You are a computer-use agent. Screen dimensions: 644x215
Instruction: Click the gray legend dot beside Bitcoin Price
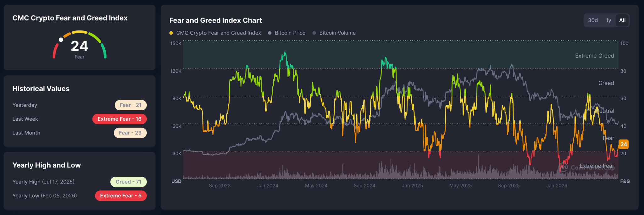click(270, 33)
